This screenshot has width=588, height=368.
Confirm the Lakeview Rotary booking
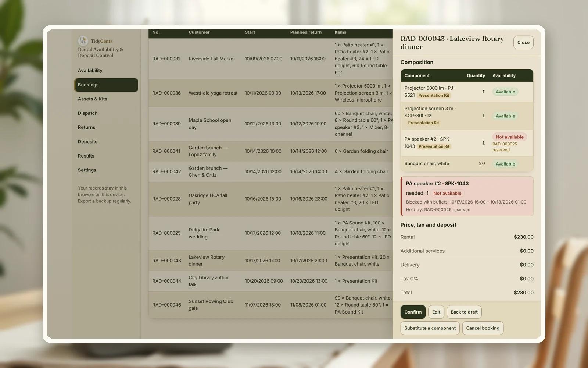click(x=413, y=312)
